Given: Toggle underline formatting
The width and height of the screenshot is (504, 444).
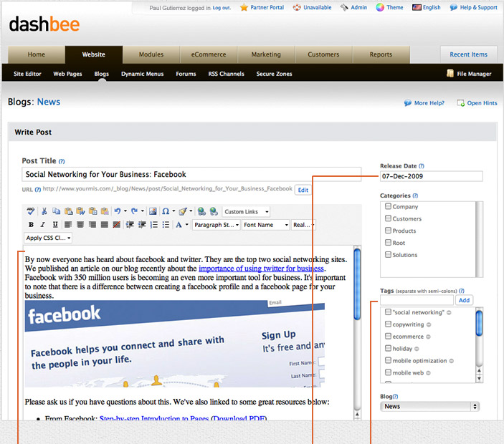Looking at the screenshot, I should tap(55, 224).
